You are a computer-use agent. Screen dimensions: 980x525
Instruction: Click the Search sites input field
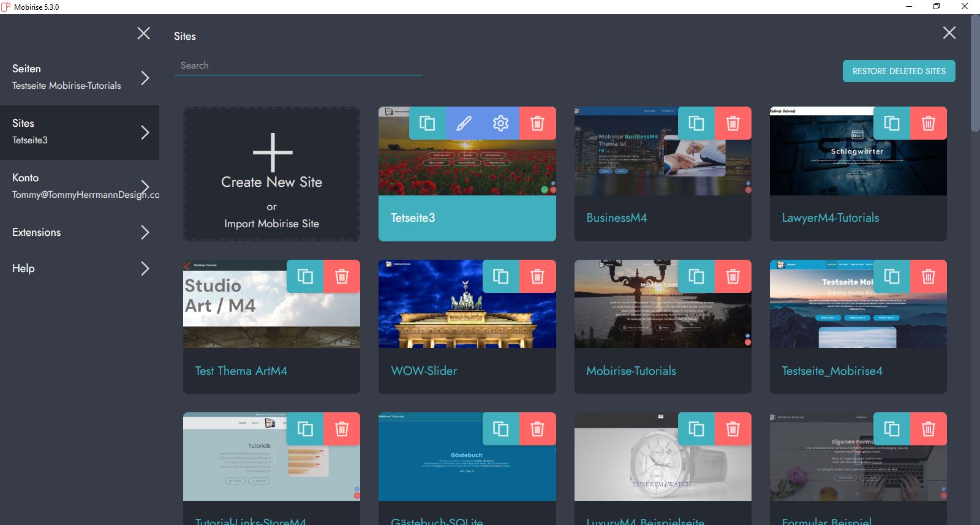[298, 66]
